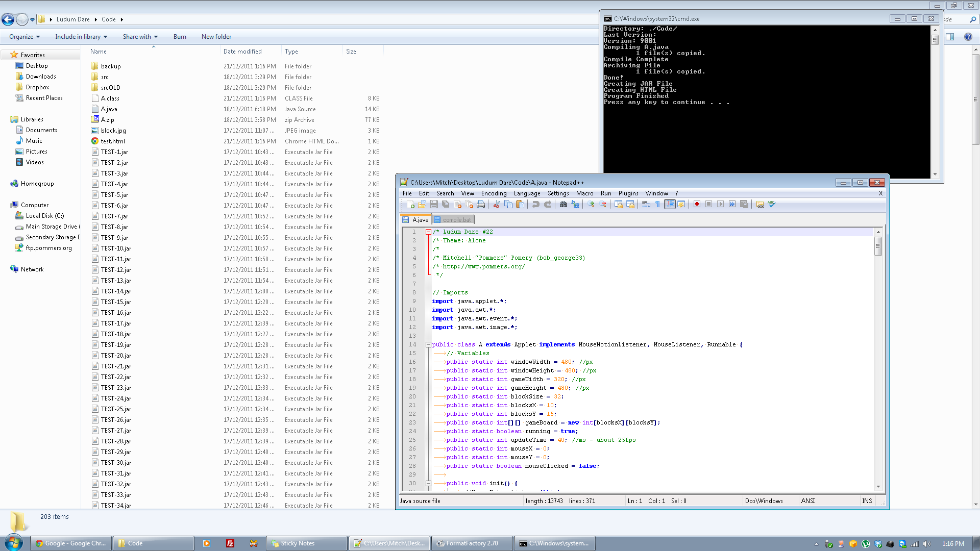Click the Paste icon in Notepad++ toolbar

(520, 204)
